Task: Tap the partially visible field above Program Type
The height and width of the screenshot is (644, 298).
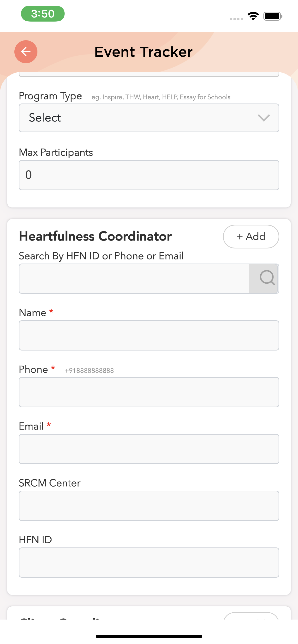Action: (149, 74)
